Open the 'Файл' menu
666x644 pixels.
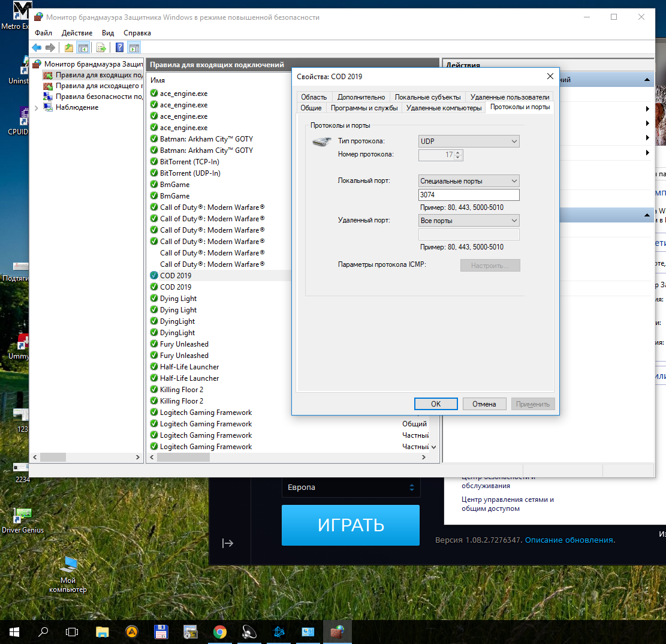click(43, 33)
